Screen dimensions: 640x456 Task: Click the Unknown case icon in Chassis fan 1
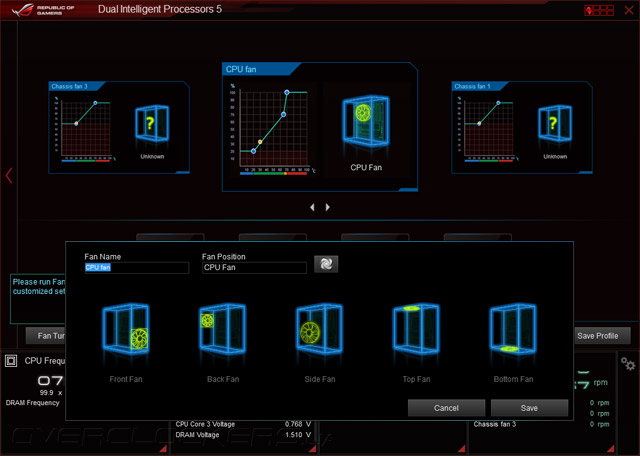555,124
